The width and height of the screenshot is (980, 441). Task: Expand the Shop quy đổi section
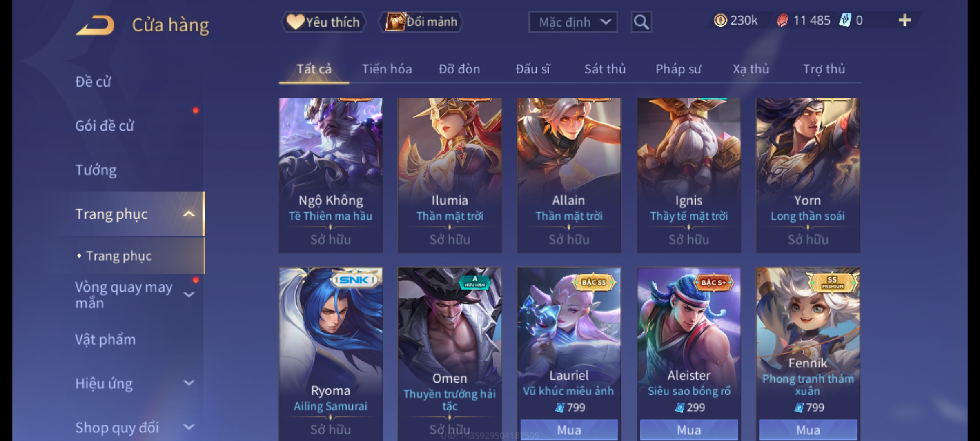tap(189, 427)
